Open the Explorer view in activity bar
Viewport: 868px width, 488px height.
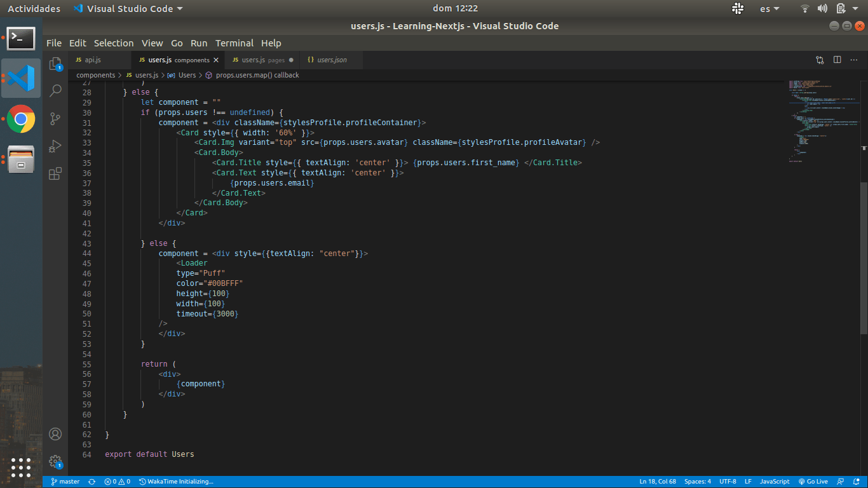coord(55,64)
